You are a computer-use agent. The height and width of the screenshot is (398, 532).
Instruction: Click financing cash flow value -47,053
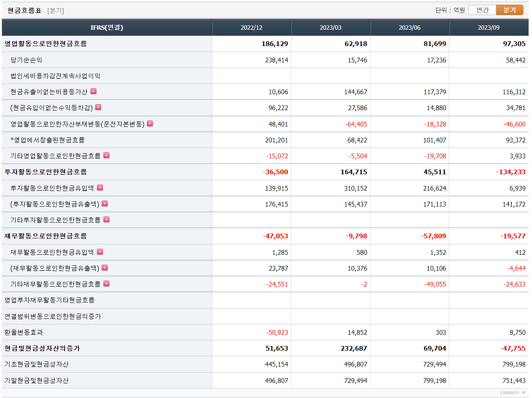pyautogui.click(x=275, y=236)
